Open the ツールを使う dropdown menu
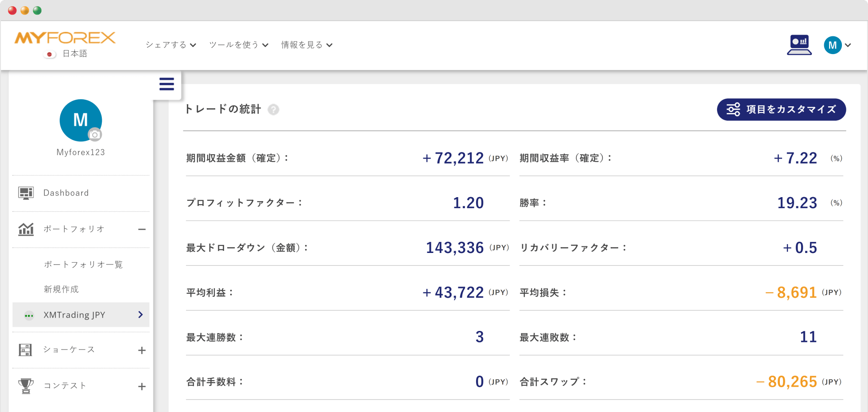The image size is (868, 412). coord(239,45)
